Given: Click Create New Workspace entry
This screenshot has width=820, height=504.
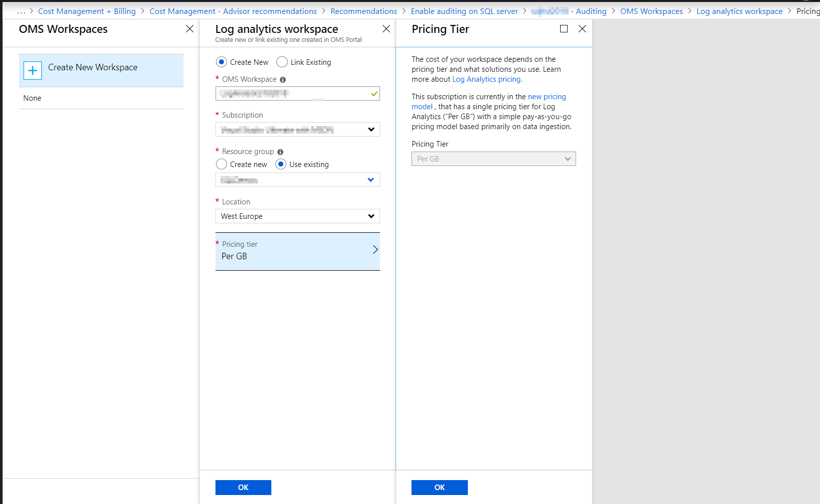Looking at the screenshot, I should point(101,71).
